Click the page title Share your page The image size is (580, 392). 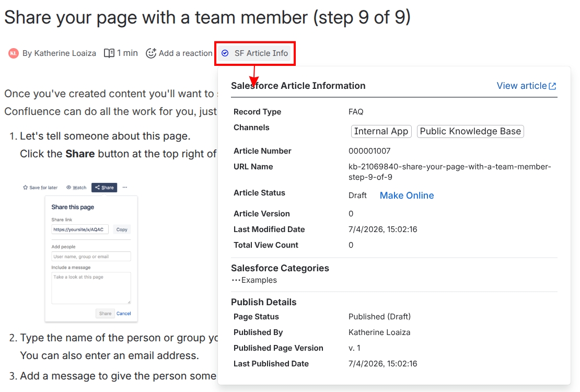pos(207,17)
